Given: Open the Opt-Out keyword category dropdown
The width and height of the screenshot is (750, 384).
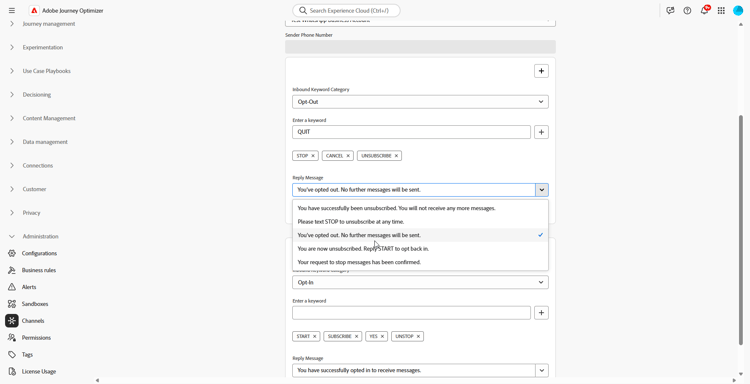Looking at the screenshot, I should [420, 102].
